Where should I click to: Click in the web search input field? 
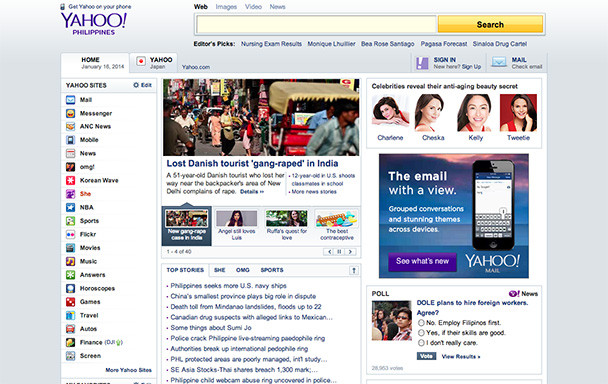click(x=316, y=24)
